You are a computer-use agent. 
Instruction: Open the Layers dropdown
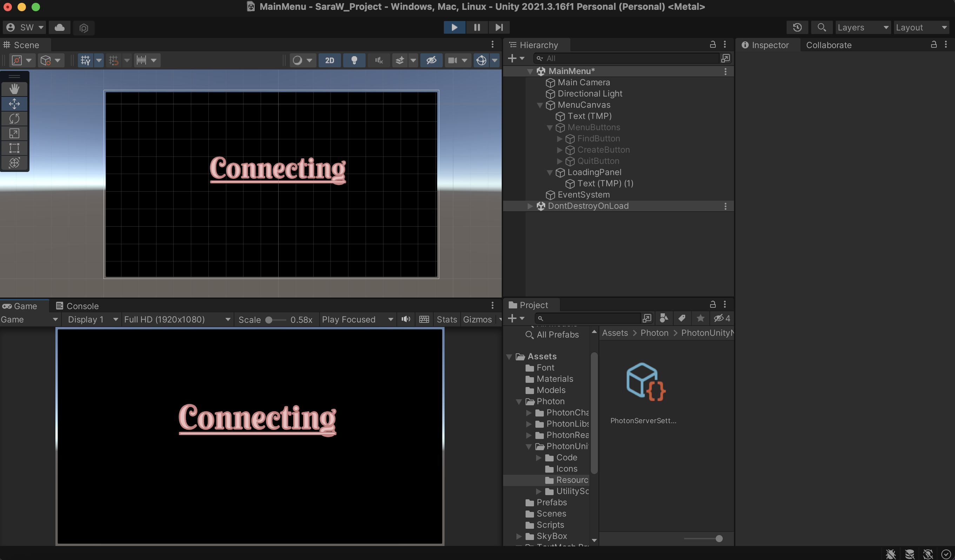point(862,27)
